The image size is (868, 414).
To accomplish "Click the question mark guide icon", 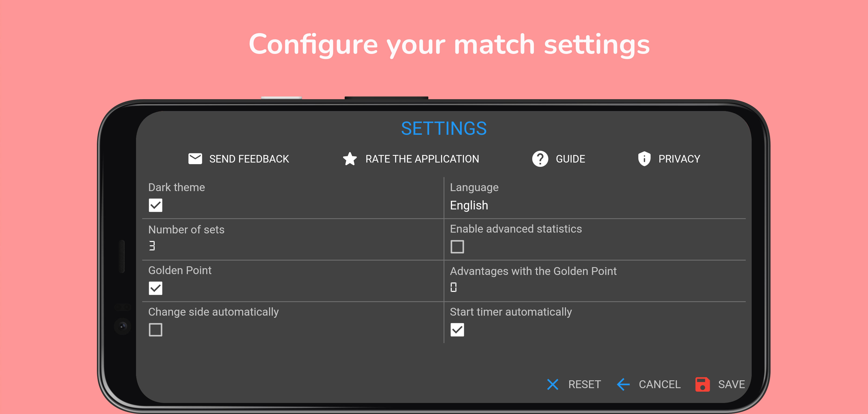I will click(540, 158).
